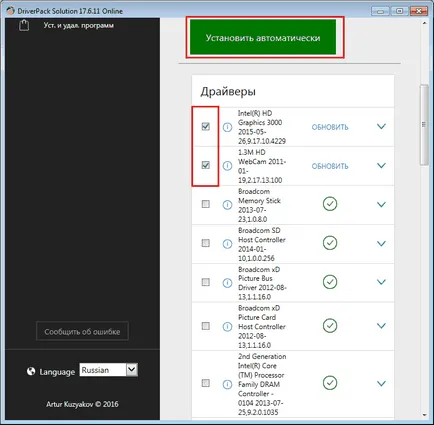Screen dimensions: 434x425
Task: Click info icon for Intel HD Graphics 3000
Action: point(227,127)
